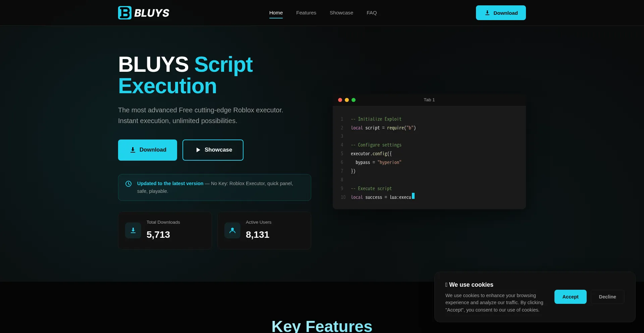This screenshot has height=333, width=644.
Task: Click the 'most advanced Free cutting-edge Roblox executor' tagline
Action: point(201,115)
